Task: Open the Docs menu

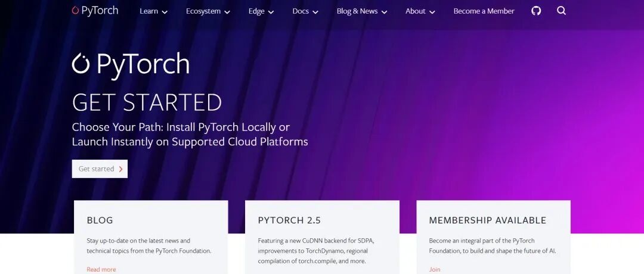Action: [x=305, y=11]
